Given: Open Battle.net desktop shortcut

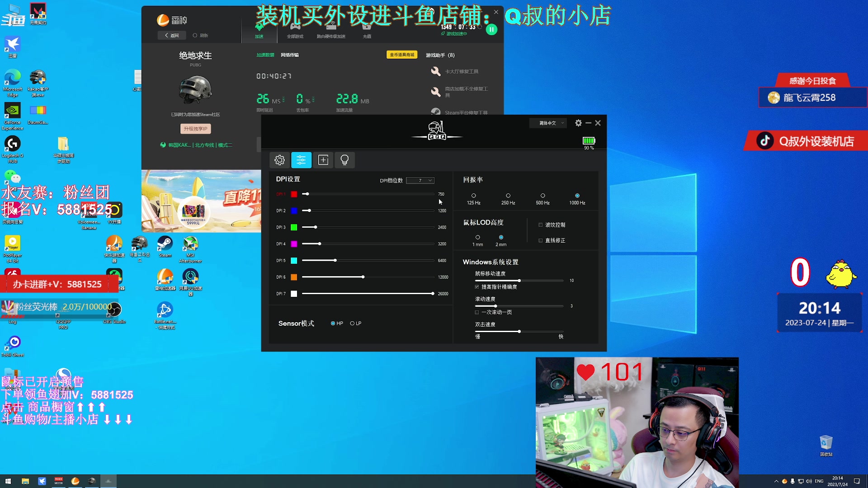Looking at the screenshot, I should (x=165, y=315).
